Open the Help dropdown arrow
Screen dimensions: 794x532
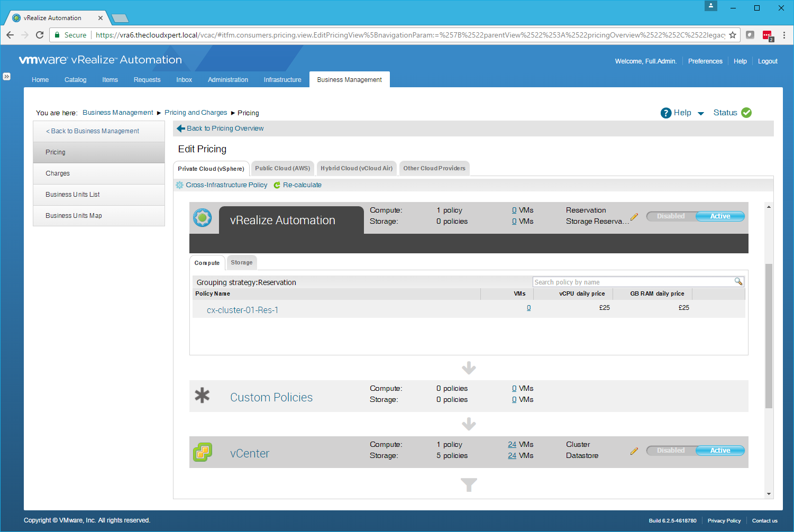tap(701, 114)
